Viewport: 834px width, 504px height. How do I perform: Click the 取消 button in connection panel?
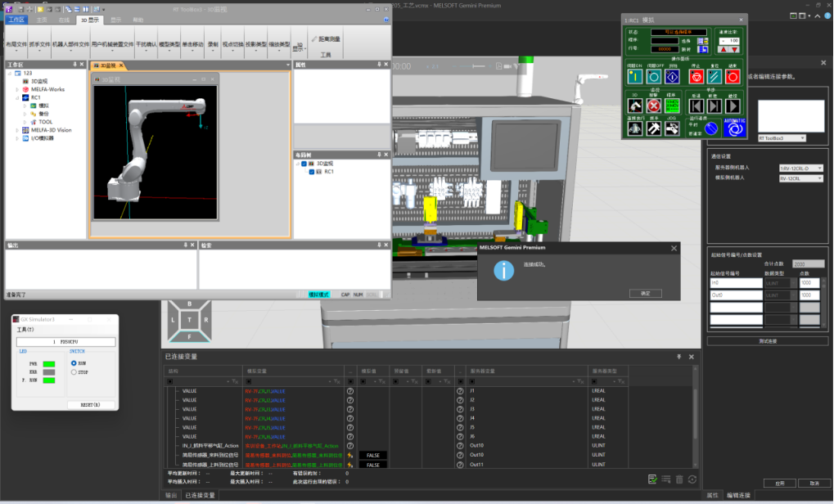tap(814, 484)
